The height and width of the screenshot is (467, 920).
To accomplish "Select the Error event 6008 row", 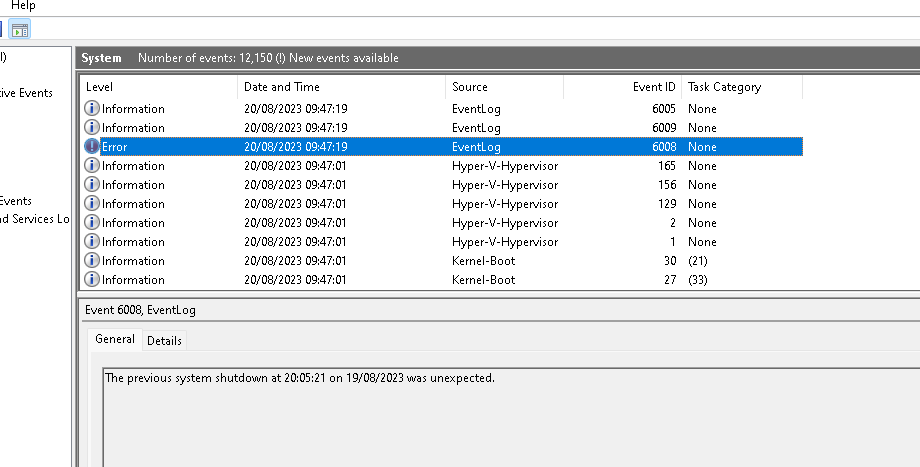I will click(441, 147).
